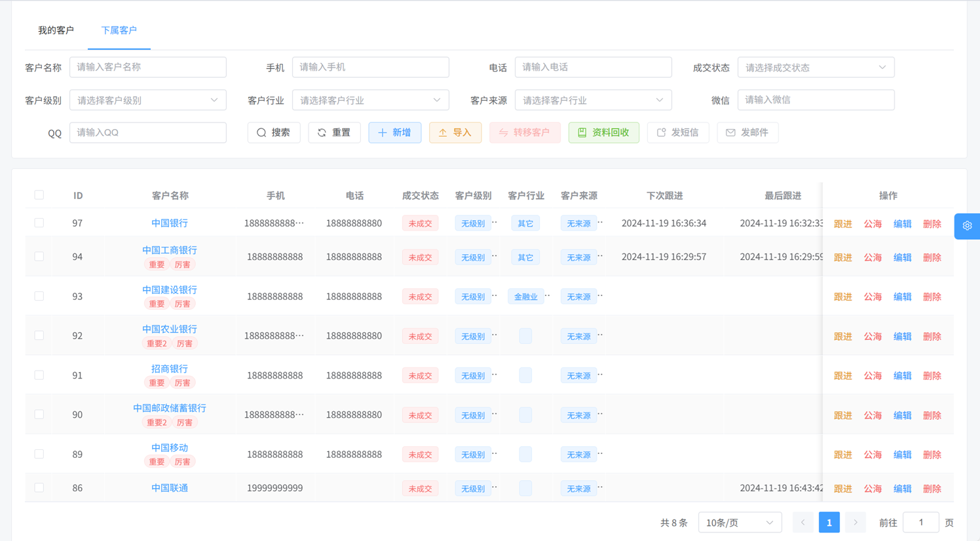Click the 发短信 send SMS button
Image resolution: width=980 pixels, height=541 pixels.
678,132
